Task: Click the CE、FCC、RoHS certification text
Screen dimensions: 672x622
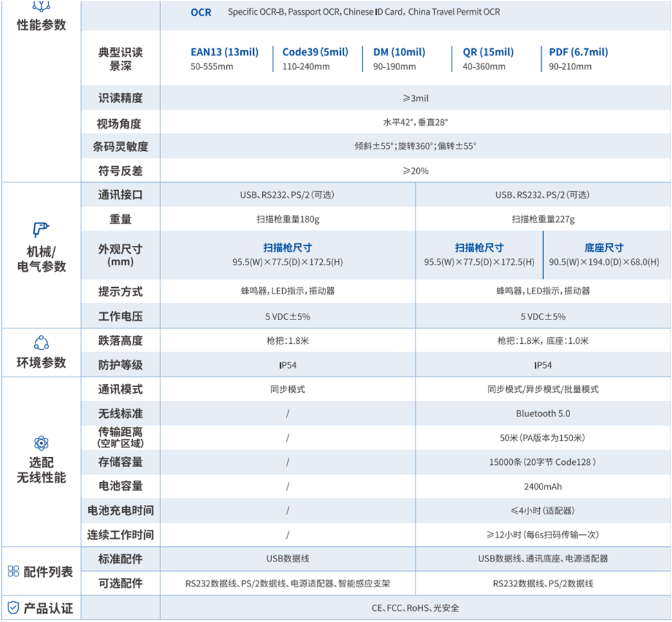Action: pyautogui.click(x=415, y=608)
